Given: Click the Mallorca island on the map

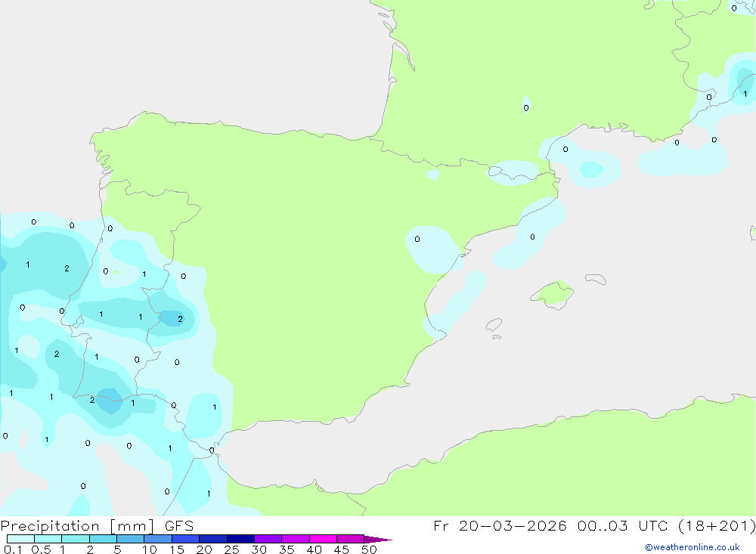Looking at the screenshot, I should 553,295.
